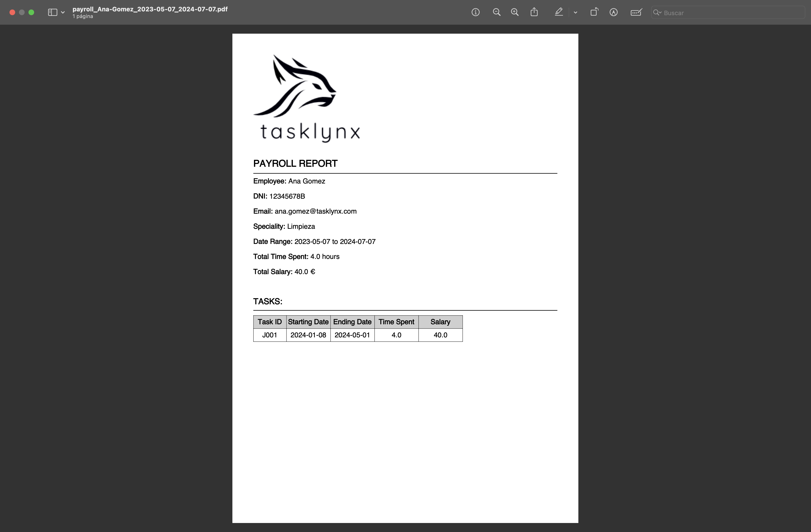Click the employee name Ana Gomez

[x=307, y=181]
